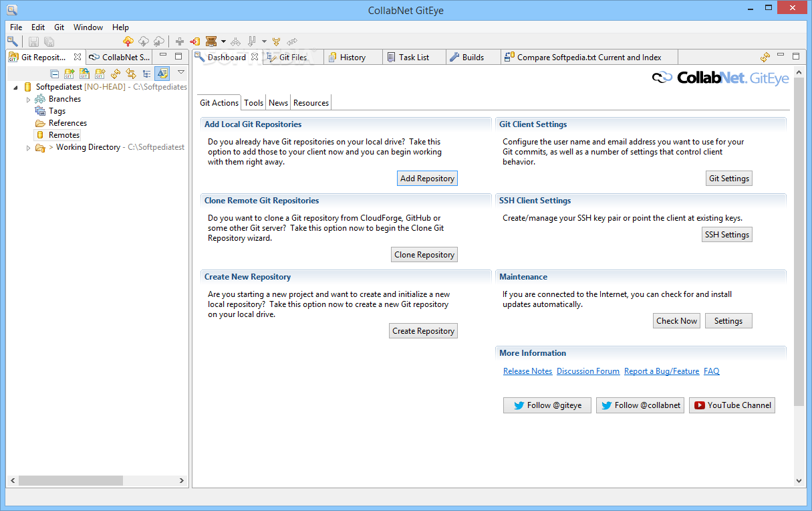Minimize the Dashboard editor area
The width and height of the screenshot is (812, 511).
point(781,56)
